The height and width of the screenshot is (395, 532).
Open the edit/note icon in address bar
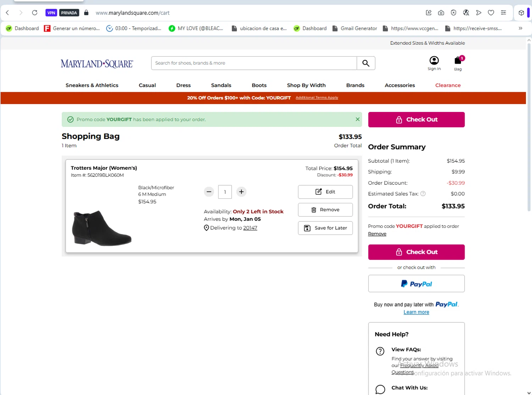point(428,13)
